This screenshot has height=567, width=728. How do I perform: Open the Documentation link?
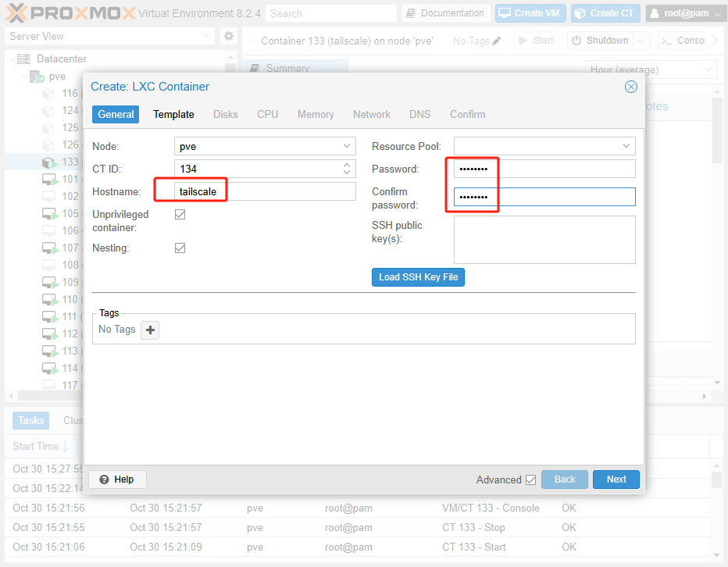(445, 13)
